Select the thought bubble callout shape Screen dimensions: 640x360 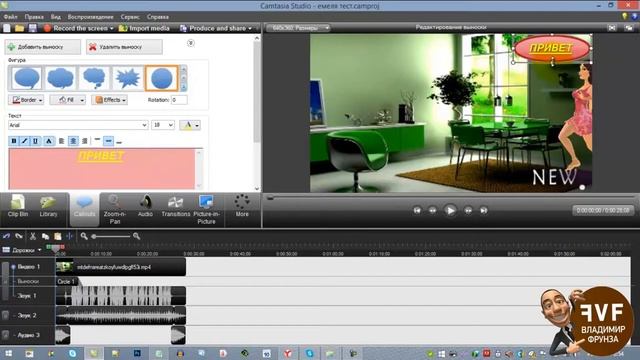pos(94,78)
